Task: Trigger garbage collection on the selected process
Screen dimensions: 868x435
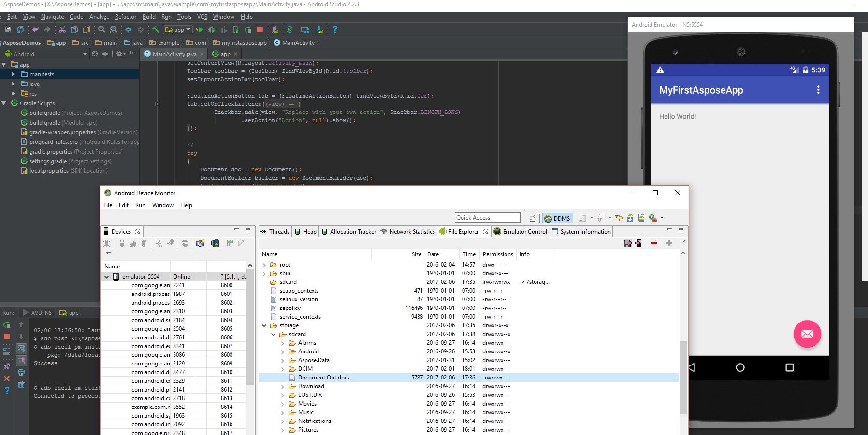Action: pyautogui.click(x=144, y=244)
